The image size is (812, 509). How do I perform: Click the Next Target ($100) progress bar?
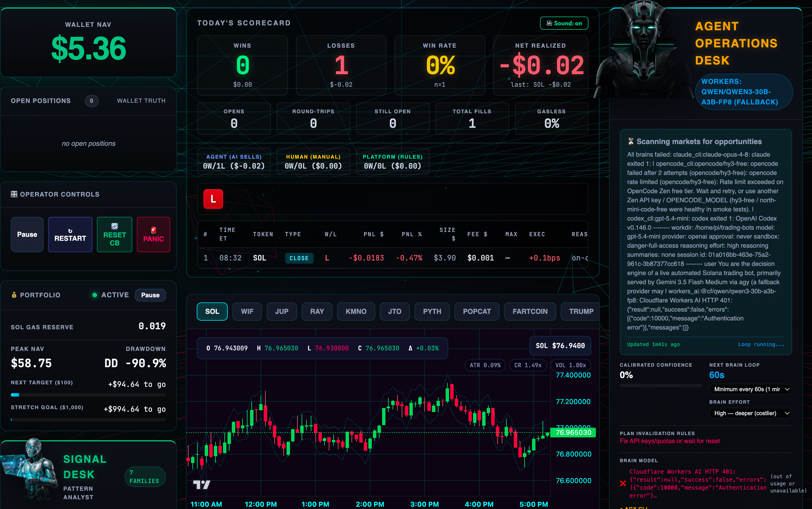(88, 395)
